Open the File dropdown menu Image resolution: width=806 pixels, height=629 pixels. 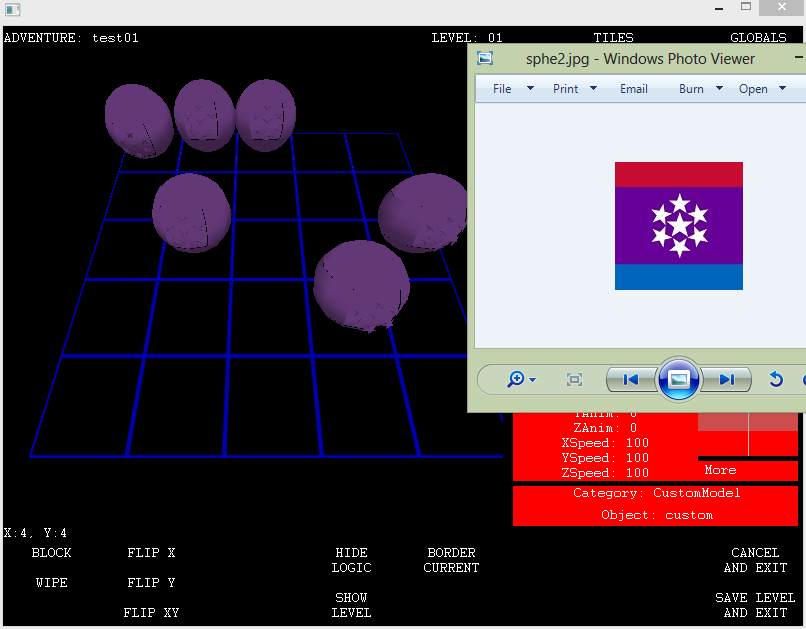[510, 89]
